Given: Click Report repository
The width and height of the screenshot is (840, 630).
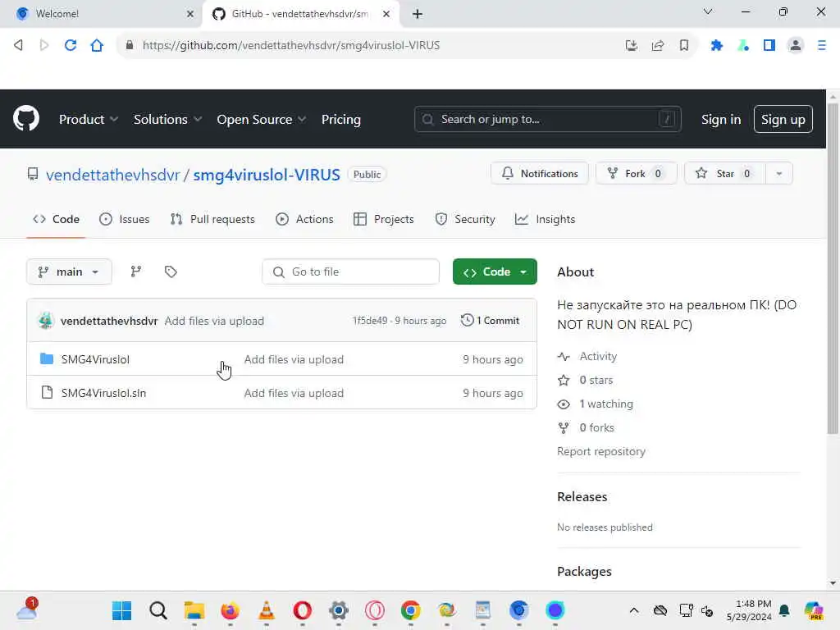Looking at the screenshot, I should tap(601, 451).
